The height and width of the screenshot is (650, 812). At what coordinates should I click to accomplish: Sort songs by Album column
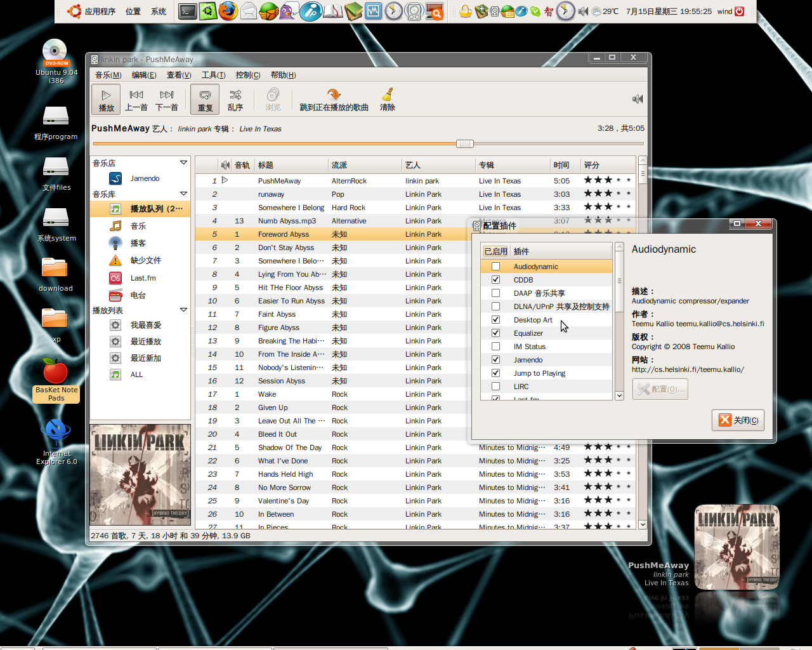pos(511,165)
